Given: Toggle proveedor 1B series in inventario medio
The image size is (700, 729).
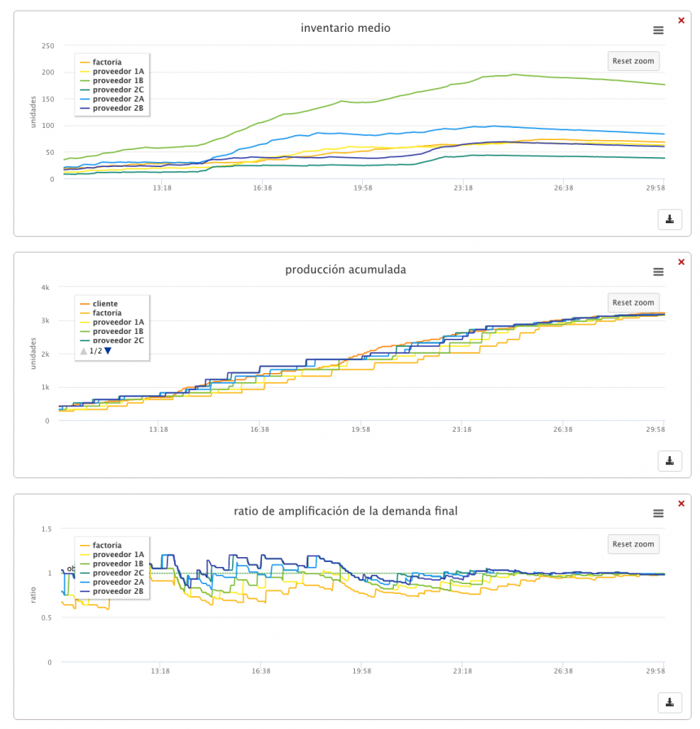Looking at the screenshot, I should coord(117,81).
